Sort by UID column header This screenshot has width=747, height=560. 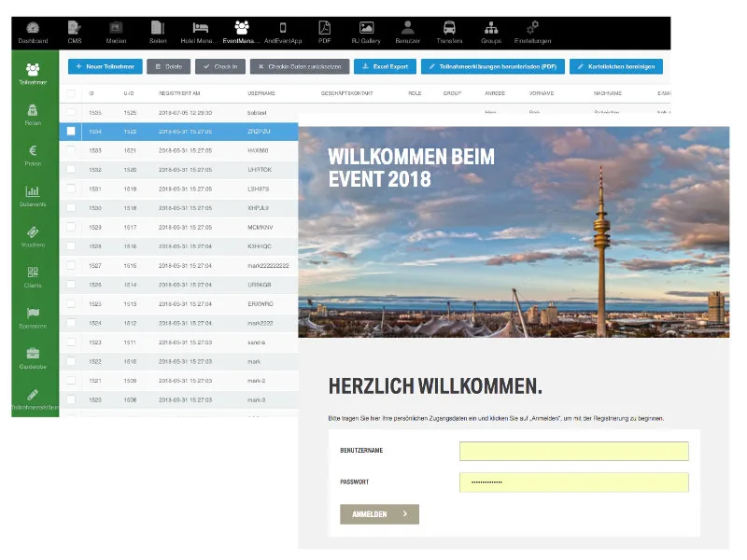pyautogui.click(x=129, y=93)
